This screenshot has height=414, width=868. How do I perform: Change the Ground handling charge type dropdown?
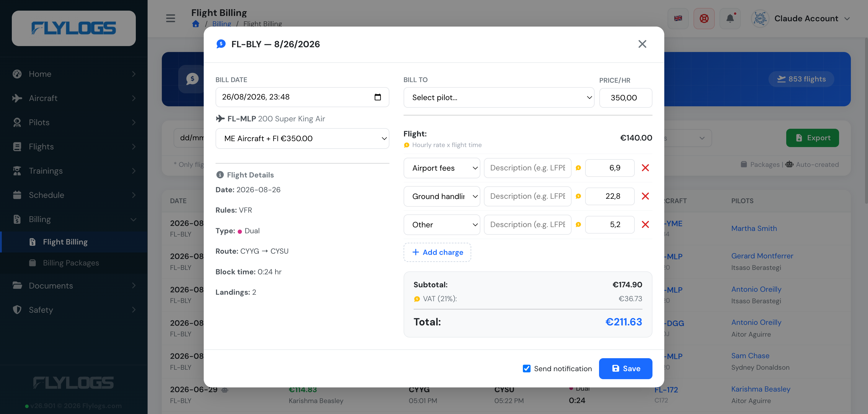pos(442,196)
